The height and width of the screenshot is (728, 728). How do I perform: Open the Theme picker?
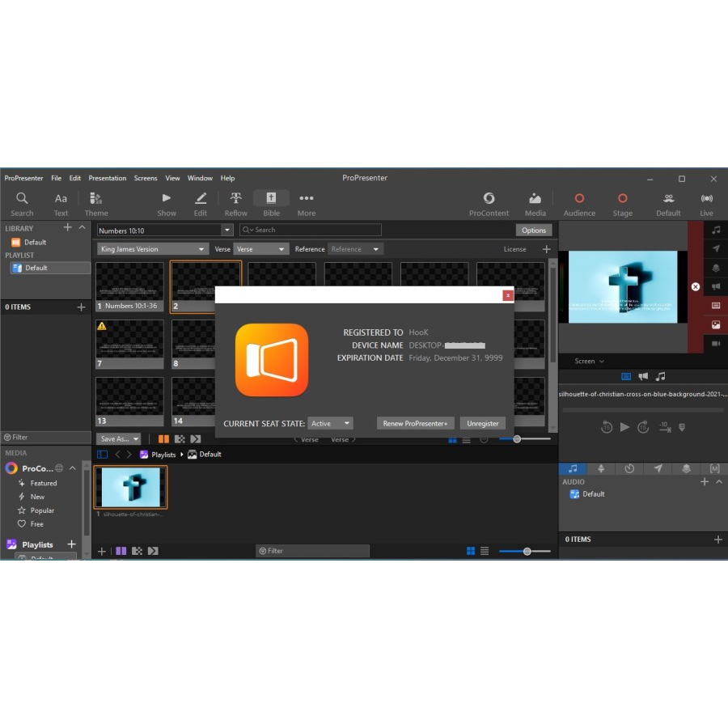96,205
